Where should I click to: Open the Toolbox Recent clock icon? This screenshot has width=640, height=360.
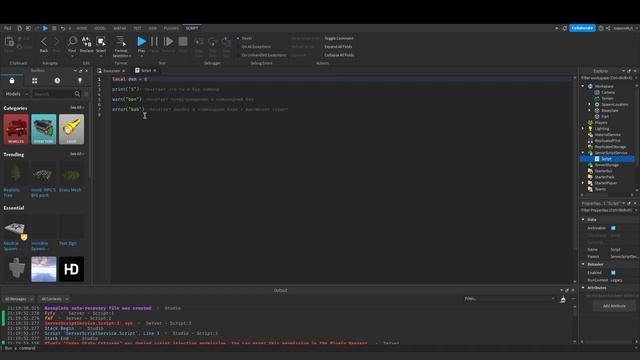click(57, 81)
